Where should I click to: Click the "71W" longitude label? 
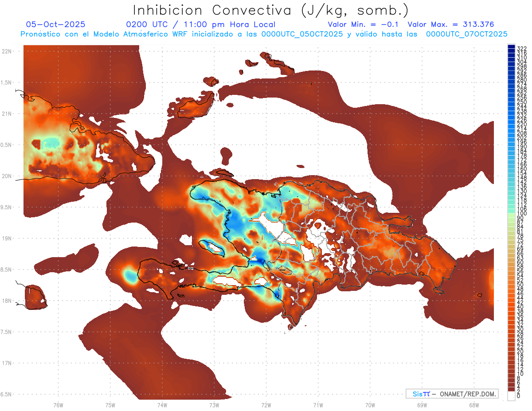click(x=318, y=405)
